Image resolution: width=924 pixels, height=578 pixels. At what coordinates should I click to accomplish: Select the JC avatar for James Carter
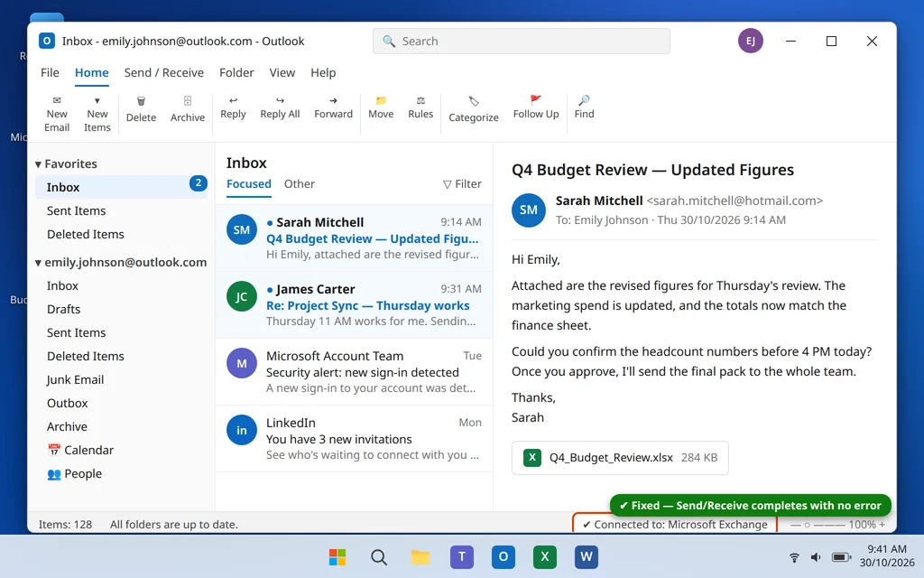[x=242, y=296]
